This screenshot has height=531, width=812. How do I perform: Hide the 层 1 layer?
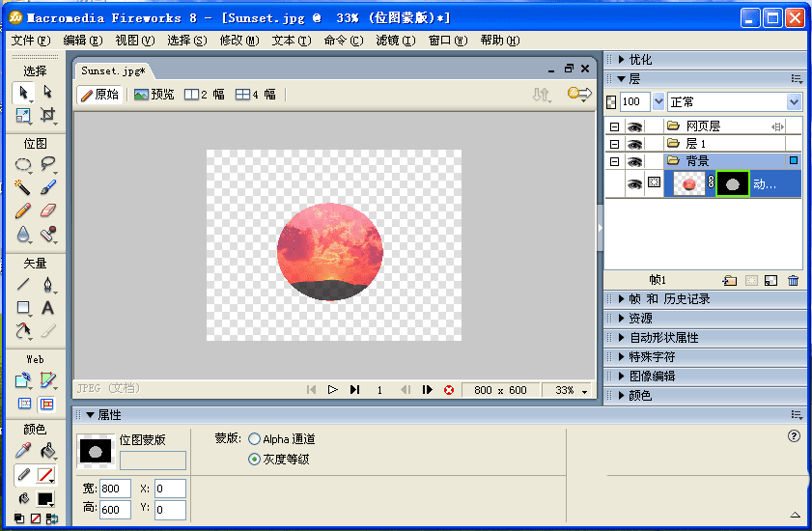coord(634,144)
